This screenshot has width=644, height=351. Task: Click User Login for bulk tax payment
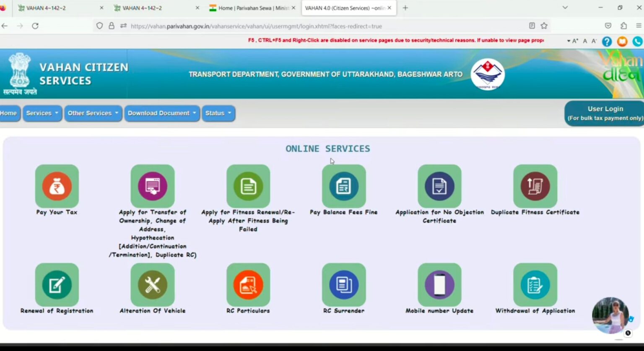605,113
